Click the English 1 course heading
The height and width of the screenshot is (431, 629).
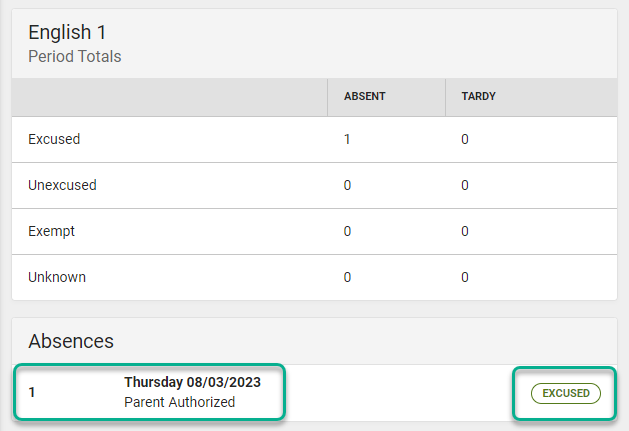(x=67, y=33)
